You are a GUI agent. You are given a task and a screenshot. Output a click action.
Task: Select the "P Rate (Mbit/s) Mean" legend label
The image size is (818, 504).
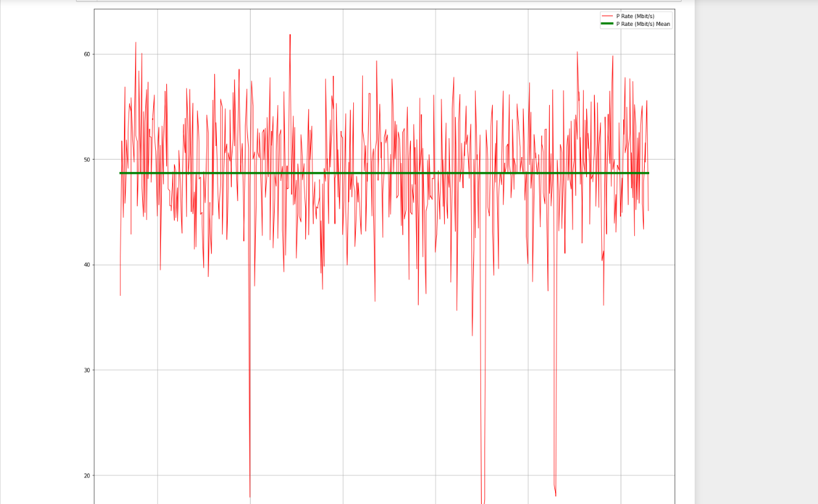tap(643, 24)
